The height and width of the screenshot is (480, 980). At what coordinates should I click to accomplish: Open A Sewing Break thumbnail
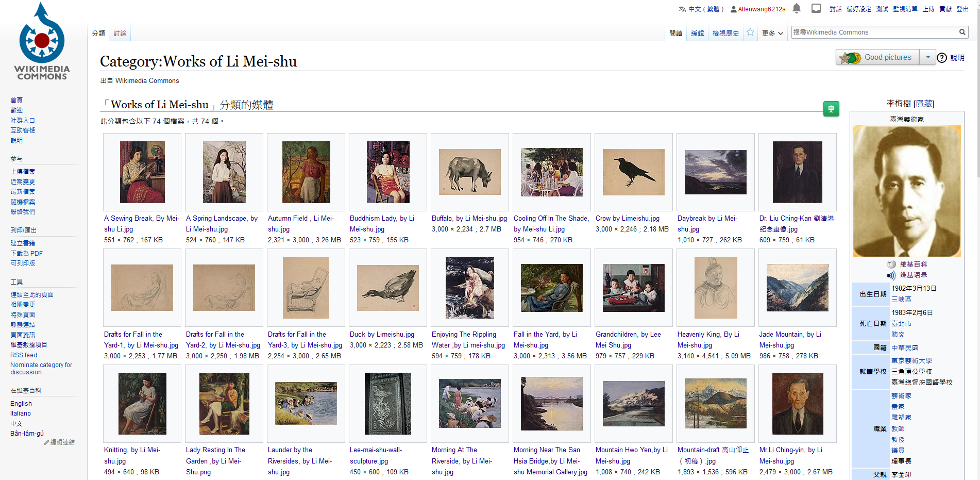click(x=142, y=172)
